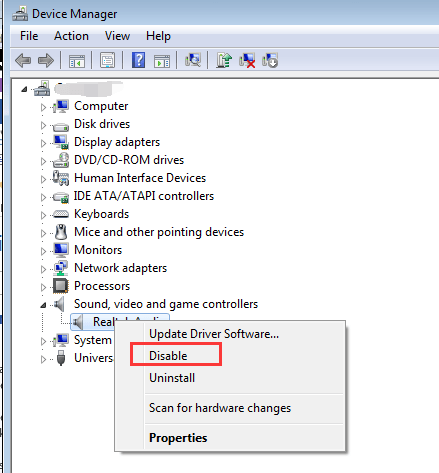Expand the Disk drives node

pyautogui.click(x=43, y=125)
